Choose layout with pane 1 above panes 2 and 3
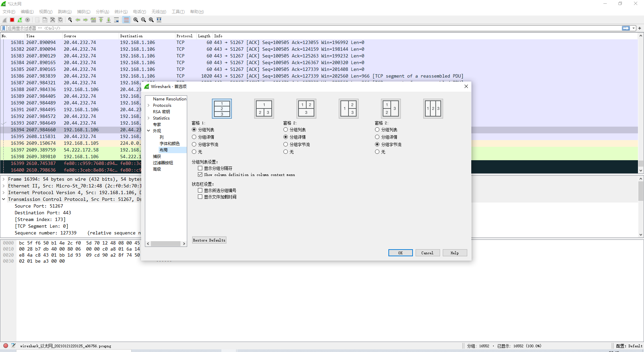The image size is (644, 352). (264, 108)
